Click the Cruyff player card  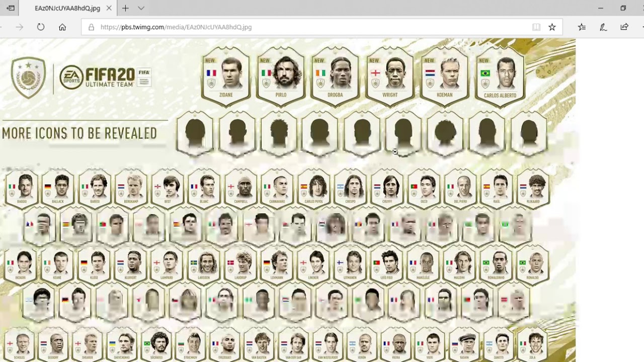click(x=387, y=188)
